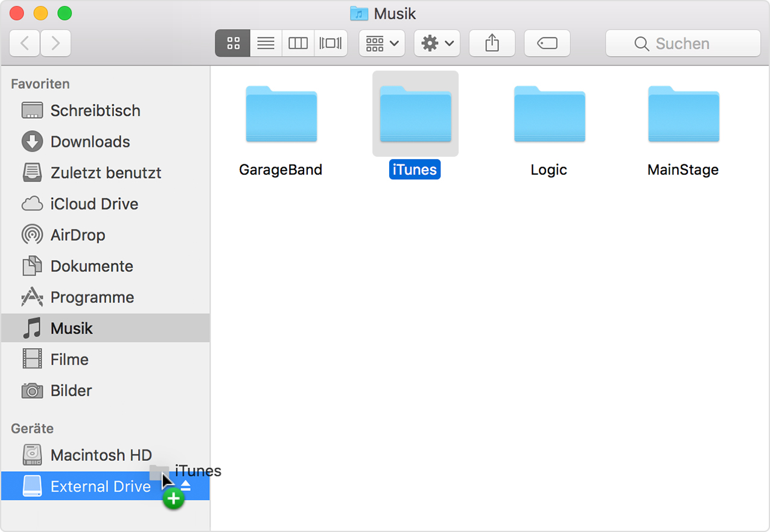Switch to icon view
Screen dimensions: 770x532
tap(233, 43)
